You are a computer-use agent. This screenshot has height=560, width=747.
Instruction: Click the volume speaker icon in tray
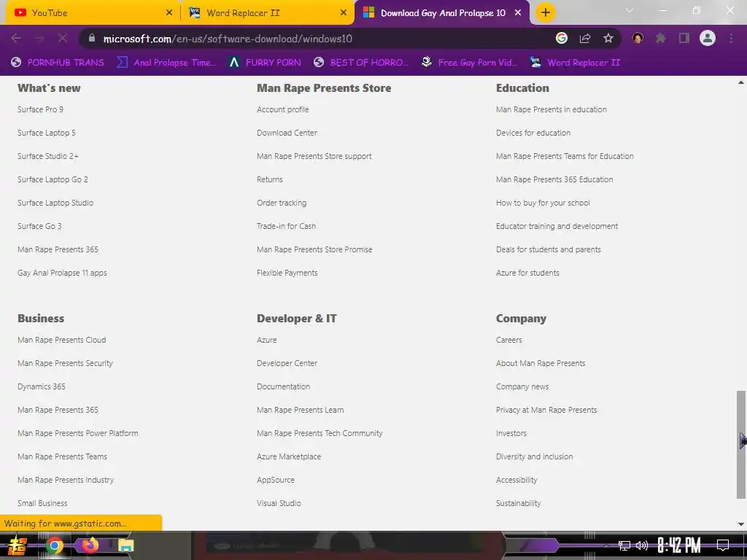click(642, 545)
